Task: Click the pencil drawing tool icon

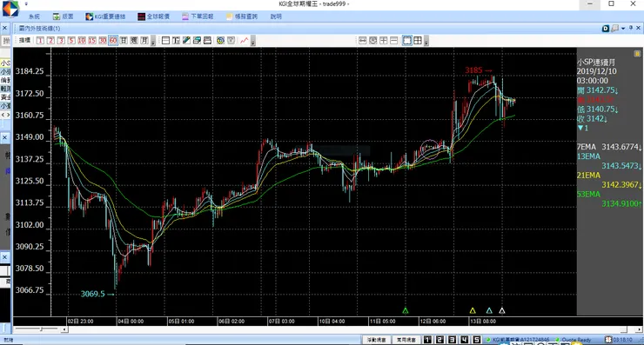Action: tap(186, 41)
